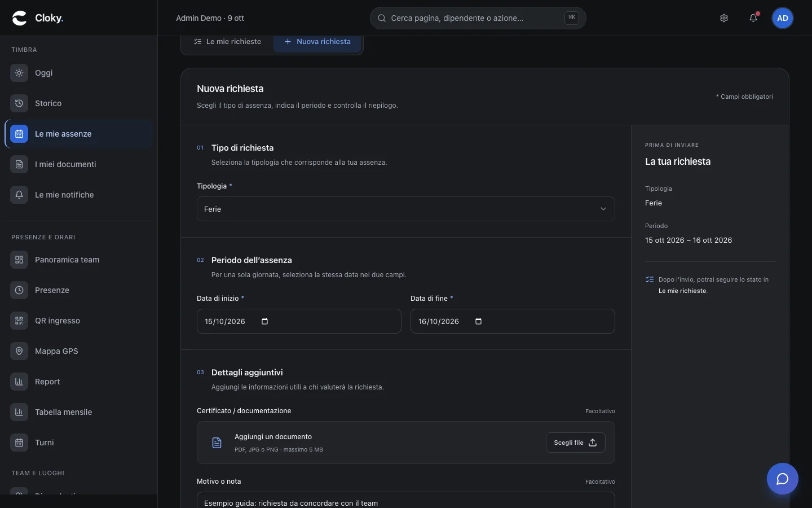Open Presenze from the sidebar
The height and width of the screenshot is (508, 812).
click(78, 290)
